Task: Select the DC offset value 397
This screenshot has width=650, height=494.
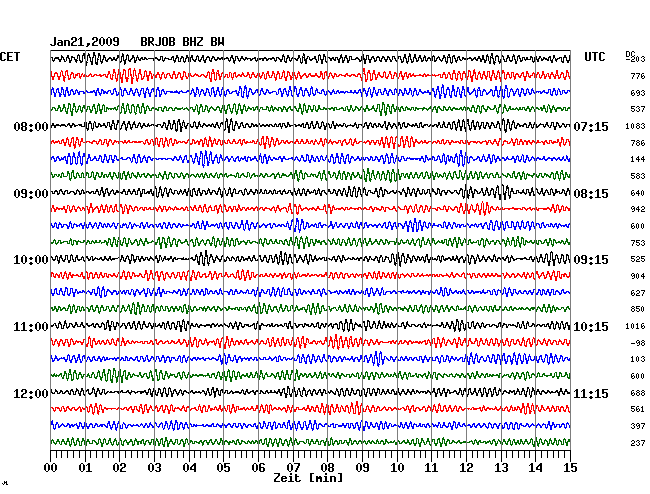Action: [x=638, y=426]
